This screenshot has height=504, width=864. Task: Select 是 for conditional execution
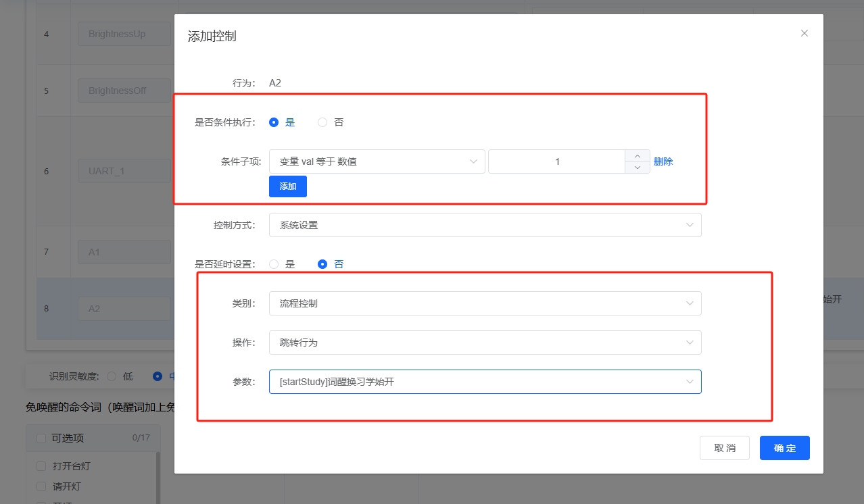pos(273,122)
